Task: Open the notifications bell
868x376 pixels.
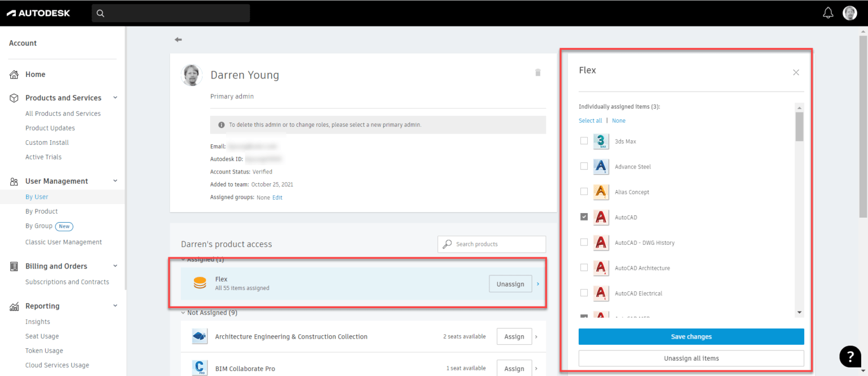Action: pos(828,13)
